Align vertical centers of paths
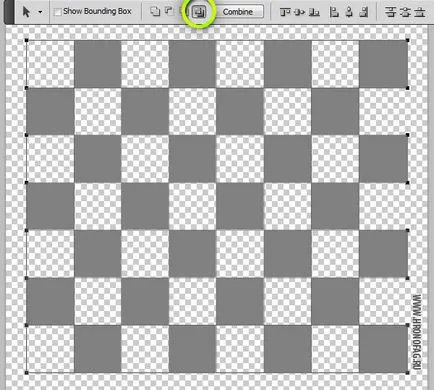The image size is (434, 390). [299, 12]
